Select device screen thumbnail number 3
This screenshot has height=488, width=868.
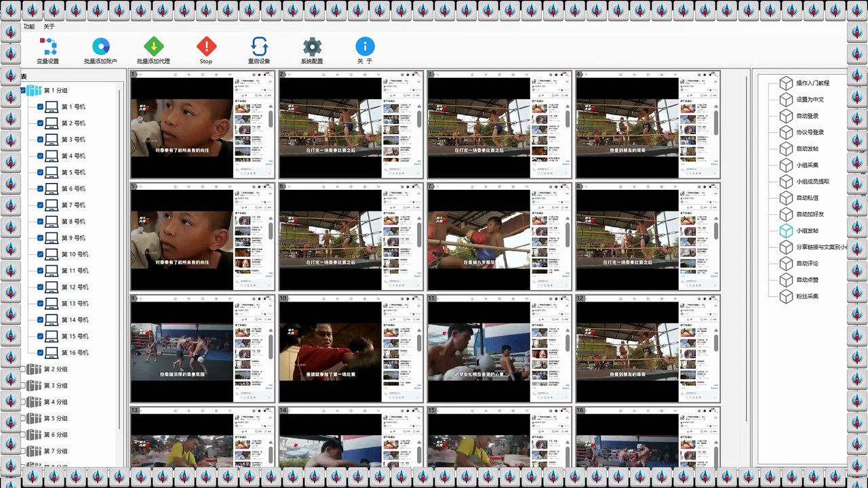498,125
